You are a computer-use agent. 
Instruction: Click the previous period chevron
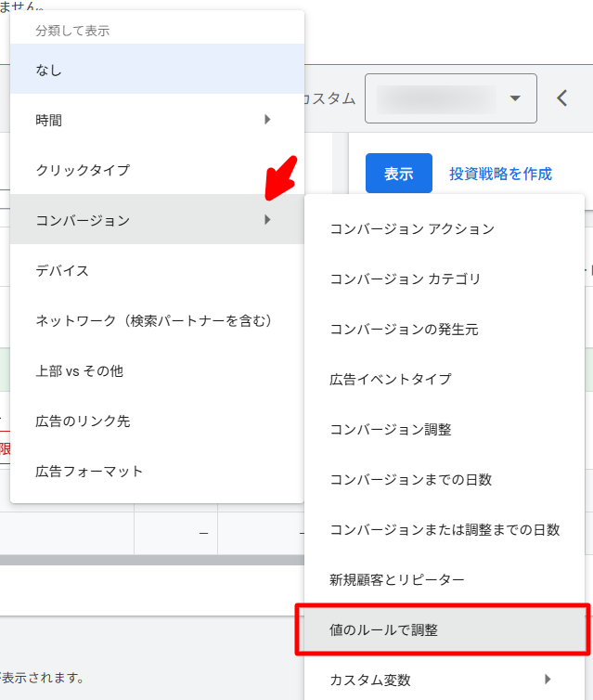562,98
